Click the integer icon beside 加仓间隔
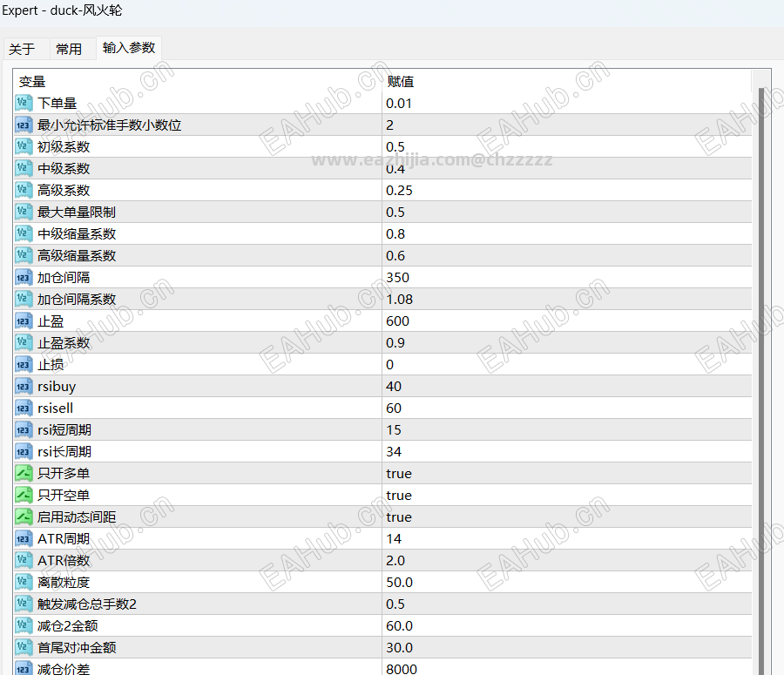784x675 pixels. pyautogui.click(x=24, y=278)
